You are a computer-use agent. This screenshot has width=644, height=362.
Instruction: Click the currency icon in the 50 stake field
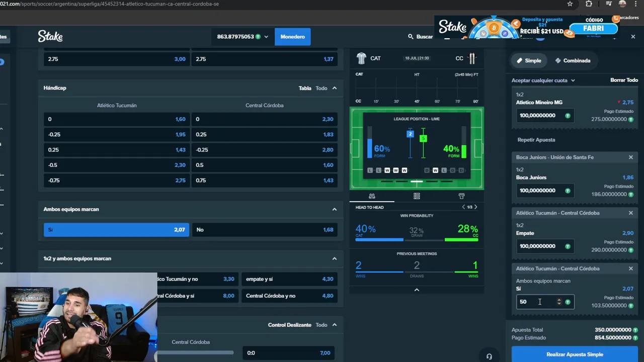pyautogui.click(x=568, y=302)
